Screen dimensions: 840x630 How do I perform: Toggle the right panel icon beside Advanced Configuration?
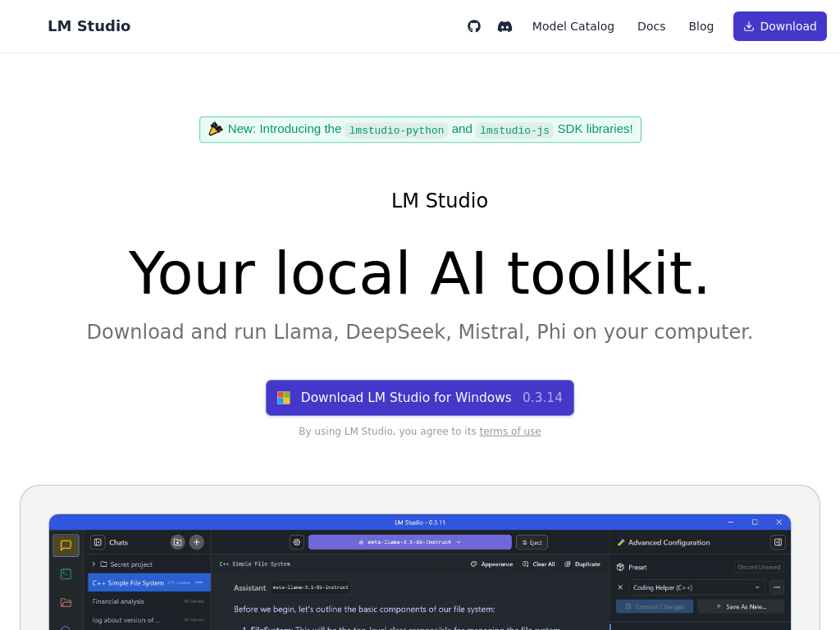click(x=778, y=542)
